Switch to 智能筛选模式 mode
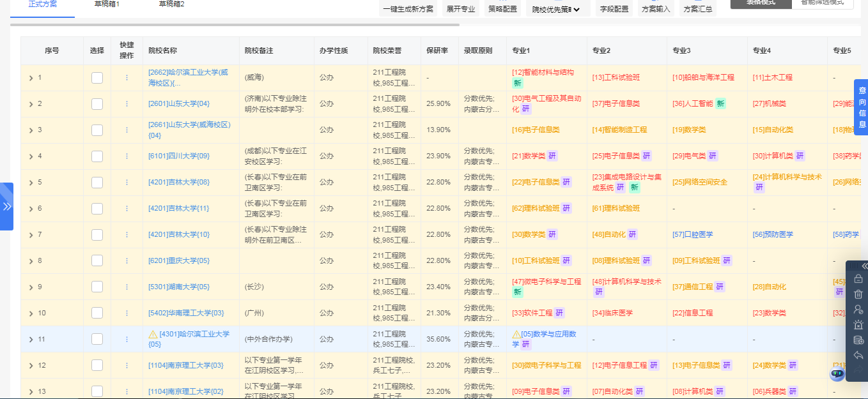The image size is (868, 399). (x=823, y=4)
